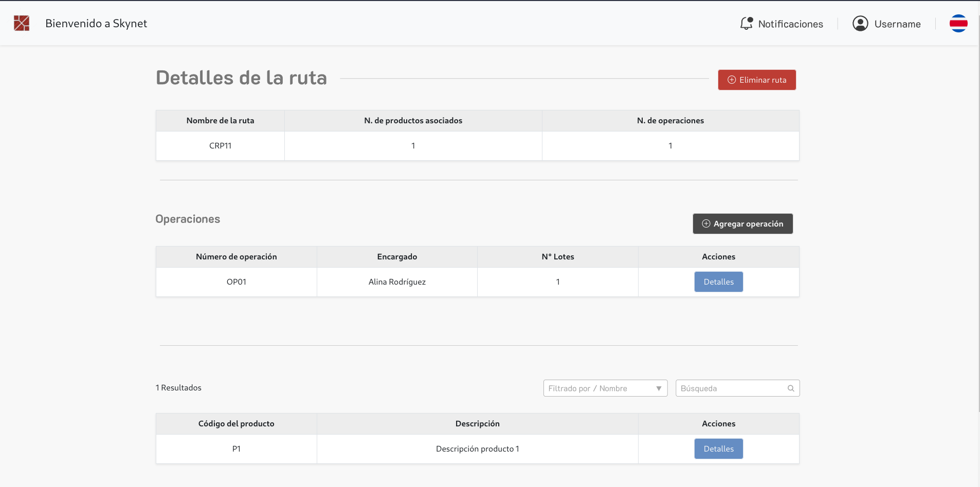The height and width of the screenshot is (487, 980).
Task: Select the Alina Rodríguez cell
Action: [397, 282]
